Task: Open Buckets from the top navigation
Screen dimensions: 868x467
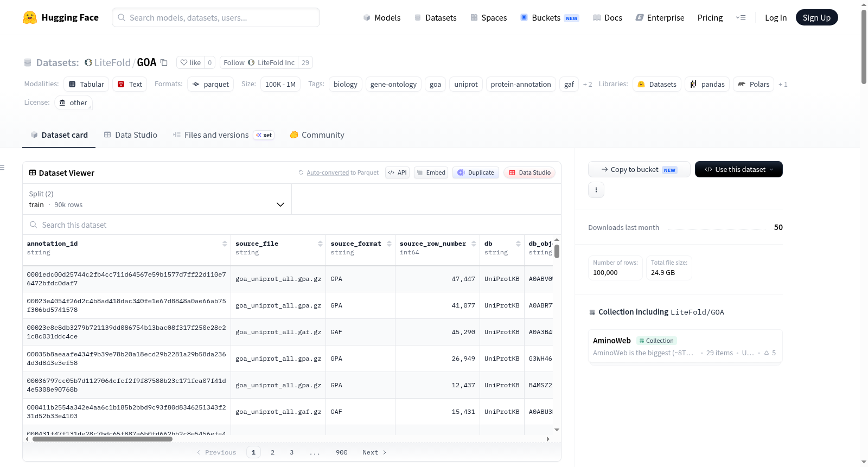Action: click(x=550, y=18)
